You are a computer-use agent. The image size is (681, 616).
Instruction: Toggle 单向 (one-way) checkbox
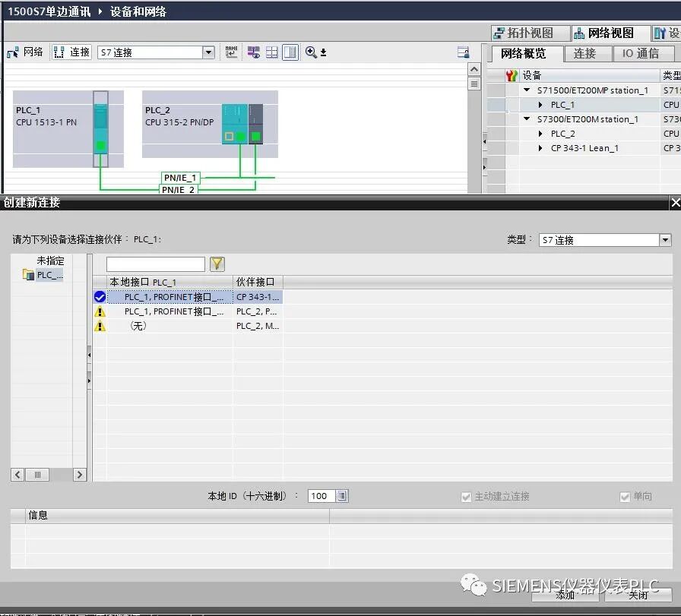tap(625, 497)
